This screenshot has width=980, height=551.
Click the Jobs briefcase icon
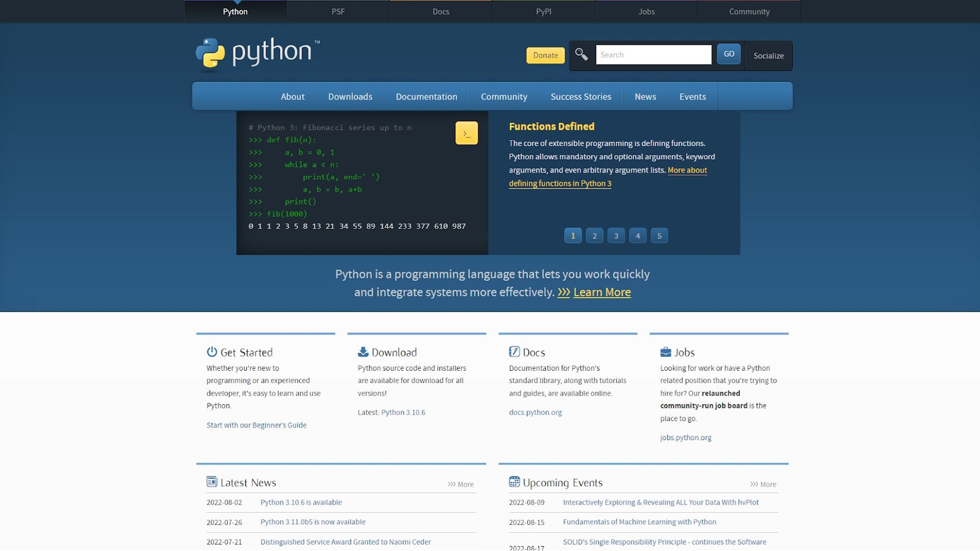coord(666,352)
